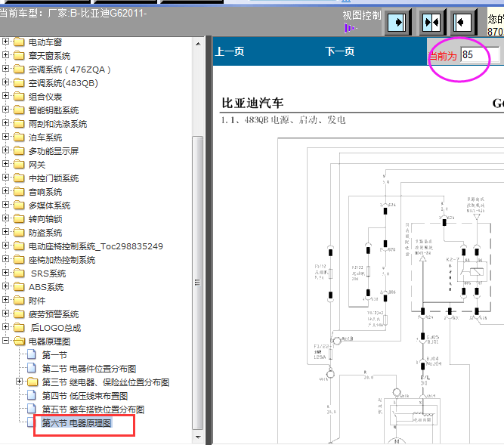Click folder icon of 附件
Screen dimensions: 504x445
19,301
